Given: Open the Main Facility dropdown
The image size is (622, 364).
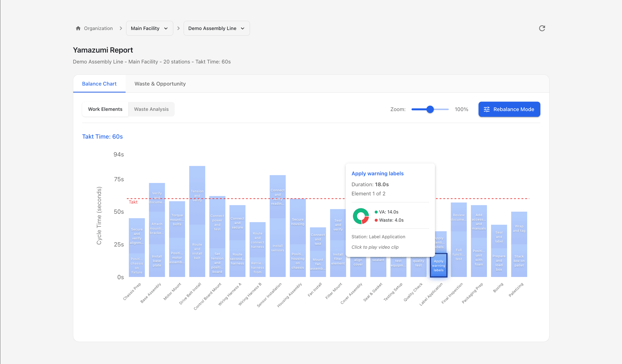Looking at the screenshot, I should point(149,28).
